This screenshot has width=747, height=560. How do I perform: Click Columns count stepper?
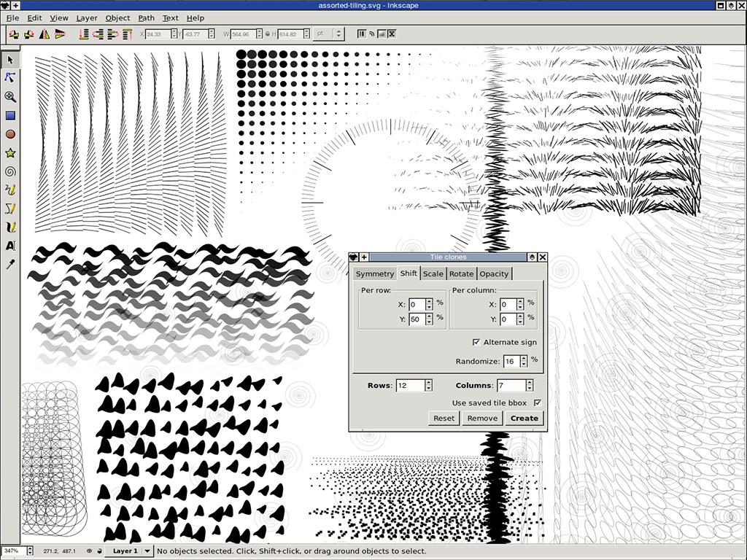(x=530, y=385)
